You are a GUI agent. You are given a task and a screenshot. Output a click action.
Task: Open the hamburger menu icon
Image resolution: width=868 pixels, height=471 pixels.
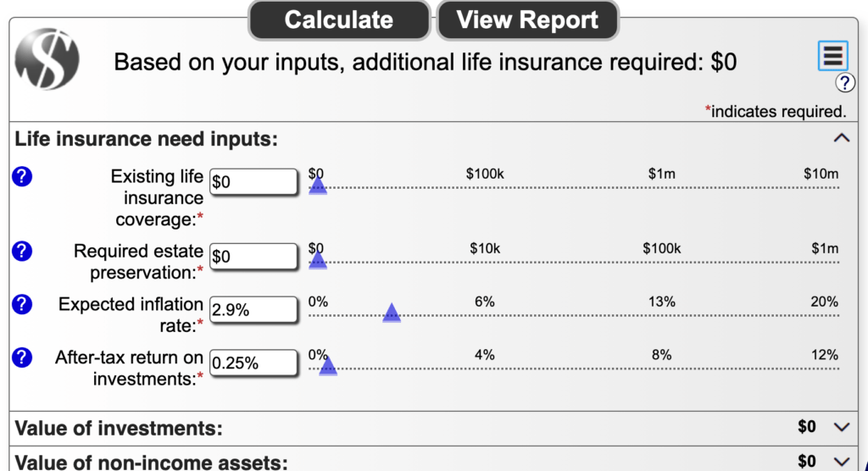tap(832, 55)
